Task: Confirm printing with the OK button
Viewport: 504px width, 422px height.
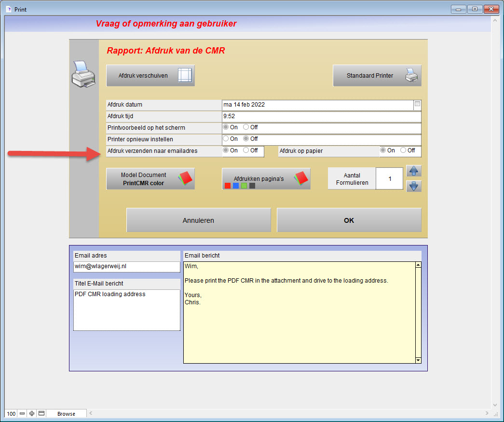Action: [349, 220]
